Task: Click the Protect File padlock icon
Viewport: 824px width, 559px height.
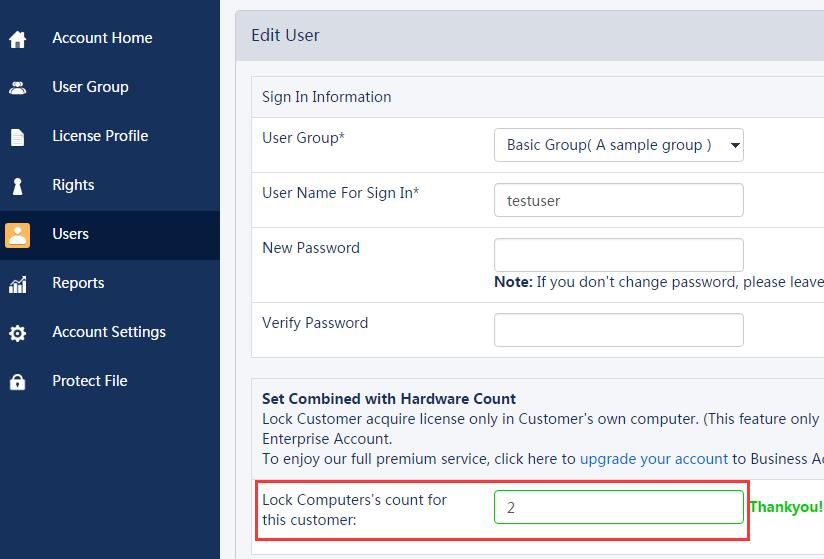Action: (17, 382)
